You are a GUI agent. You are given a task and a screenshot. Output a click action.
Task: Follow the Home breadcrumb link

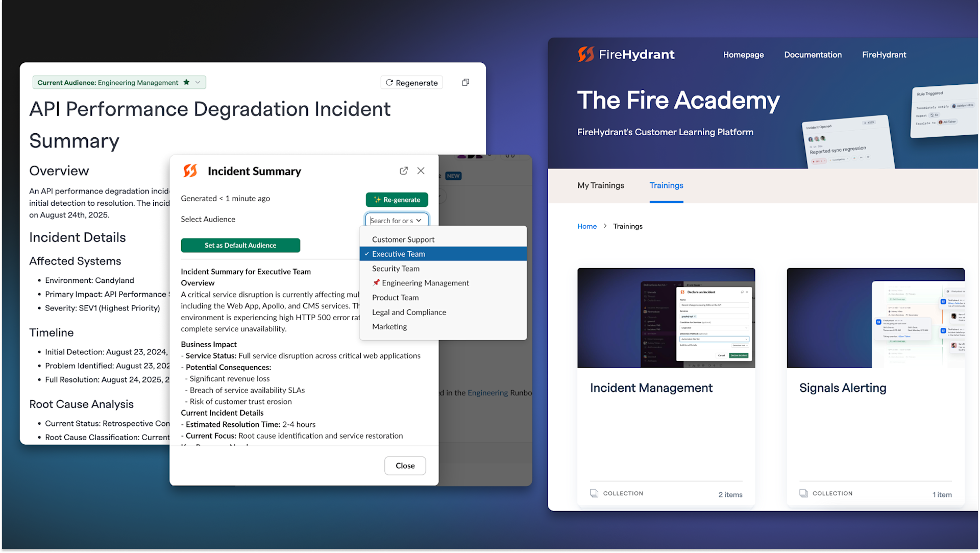(586, 226)
